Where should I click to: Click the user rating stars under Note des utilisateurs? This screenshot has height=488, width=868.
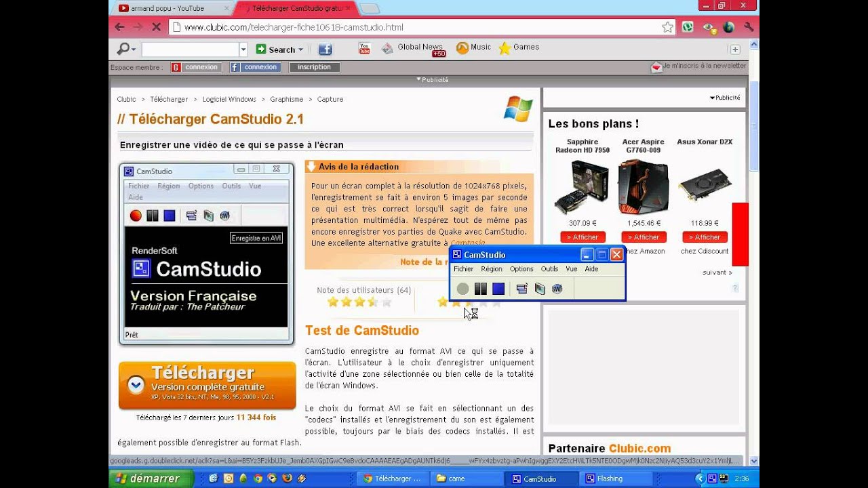(x=359, y=302)
